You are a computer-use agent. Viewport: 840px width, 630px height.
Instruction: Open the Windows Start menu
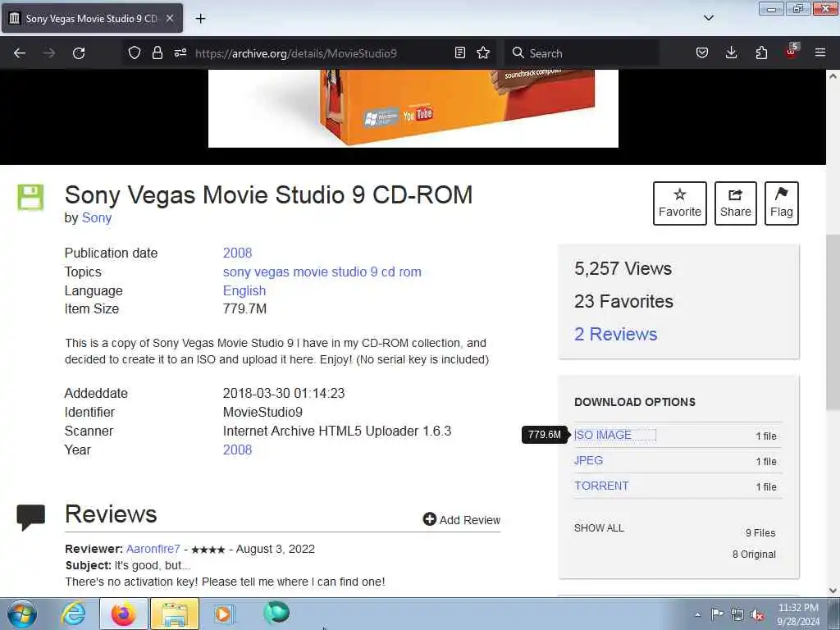pyautogui.click(x=22, y=614)
